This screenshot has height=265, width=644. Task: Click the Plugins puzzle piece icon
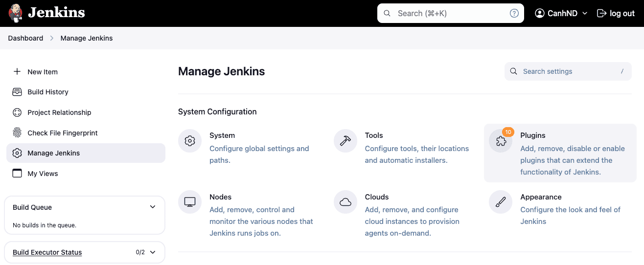(x=501, y=141)
